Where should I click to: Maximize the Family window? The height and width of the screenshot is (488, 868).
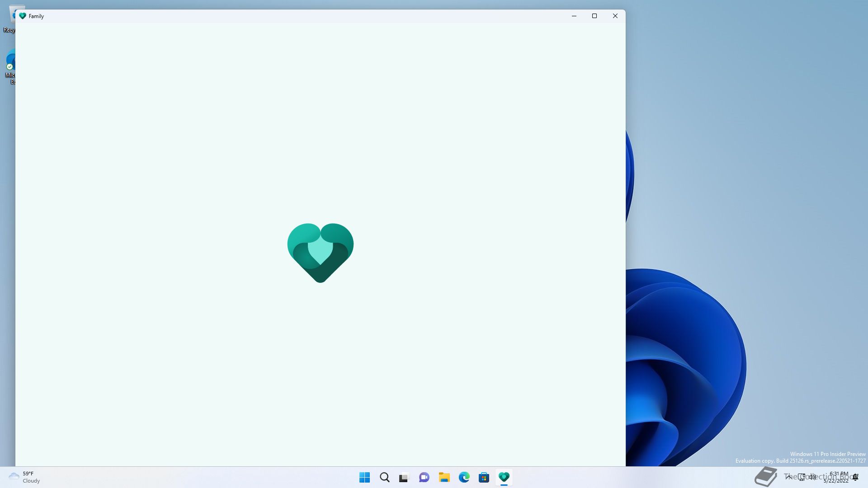tap(594, 16)
